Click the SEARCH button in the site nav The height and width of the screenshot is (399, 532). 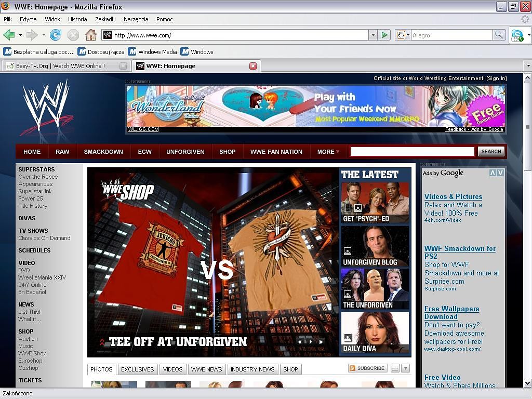(x=491, y=151)
